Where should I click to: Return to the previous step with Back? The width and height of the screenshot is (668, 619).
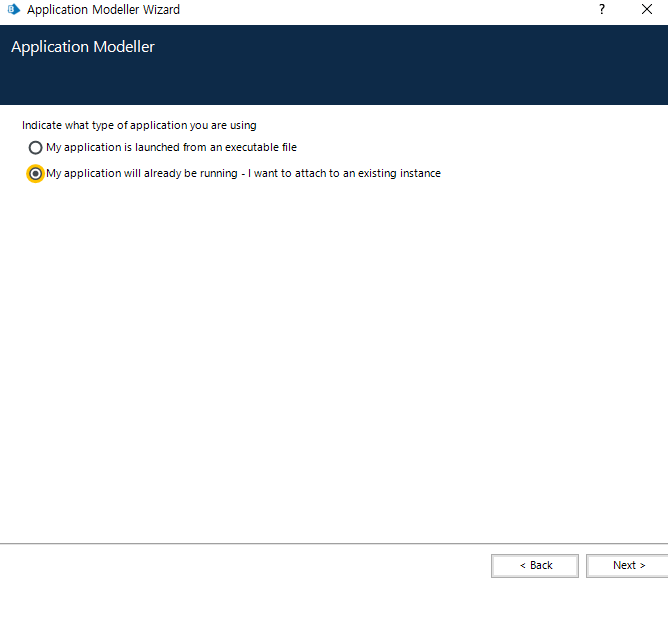(x=535, y=565)
